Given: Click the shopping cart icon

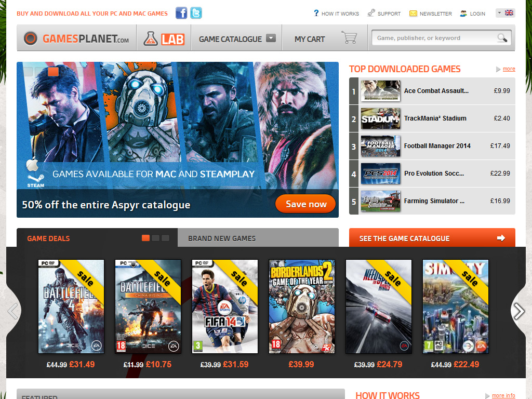Looking at the screenshot, I should coord(349,37).
